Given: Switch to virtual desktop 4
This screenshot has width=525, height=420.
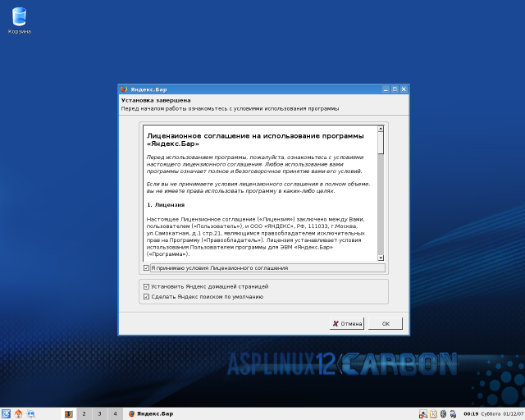Looking at the screenshot, I should [115, 414].
